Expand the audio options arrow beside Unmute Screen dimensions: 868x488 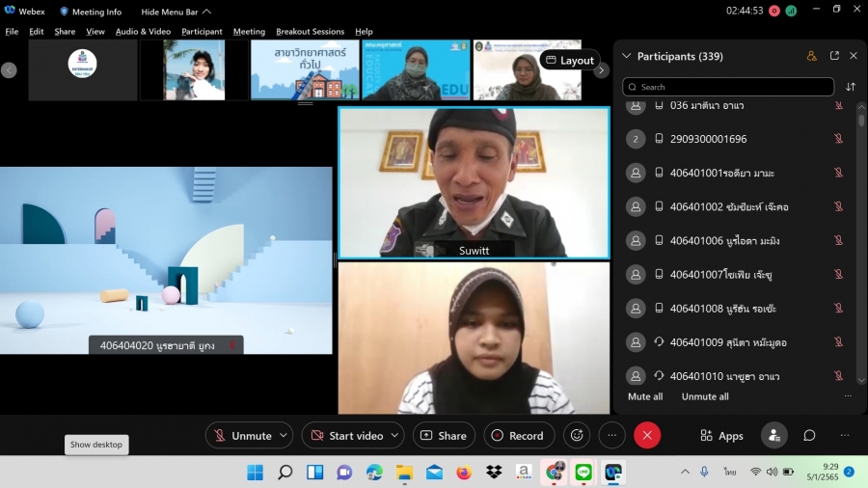pyautogui.click(x=284, y=435)
